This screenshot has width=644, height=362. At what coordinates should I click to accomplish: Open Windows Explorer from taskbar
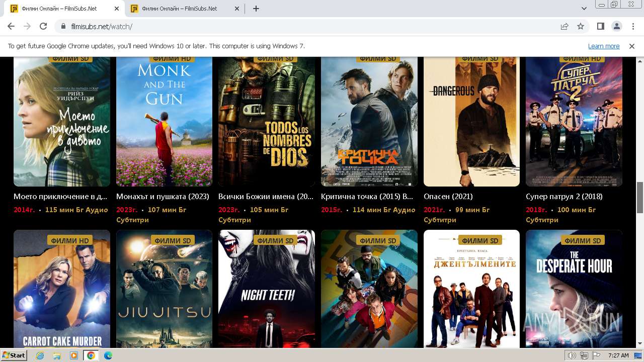pos(57,355)
